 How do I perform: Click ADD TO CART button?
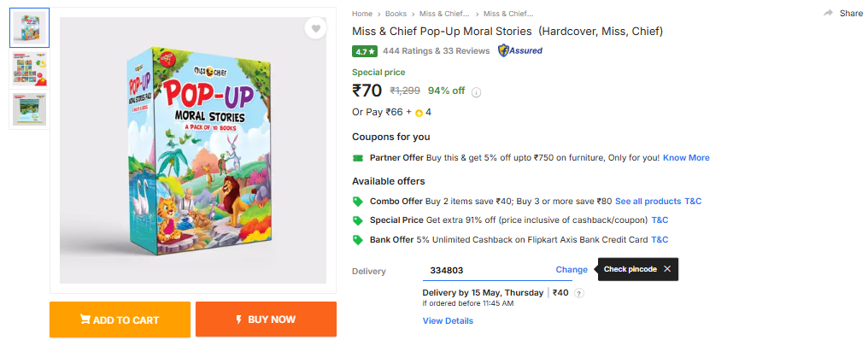[120, 319]
